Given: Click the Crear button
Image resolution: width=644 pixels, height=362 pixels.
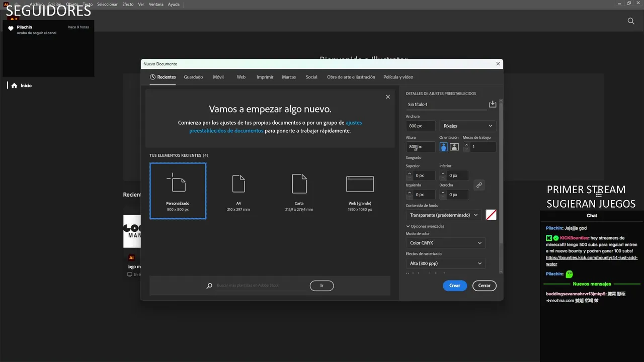Looking at the screenshot, I should [455, 286].
